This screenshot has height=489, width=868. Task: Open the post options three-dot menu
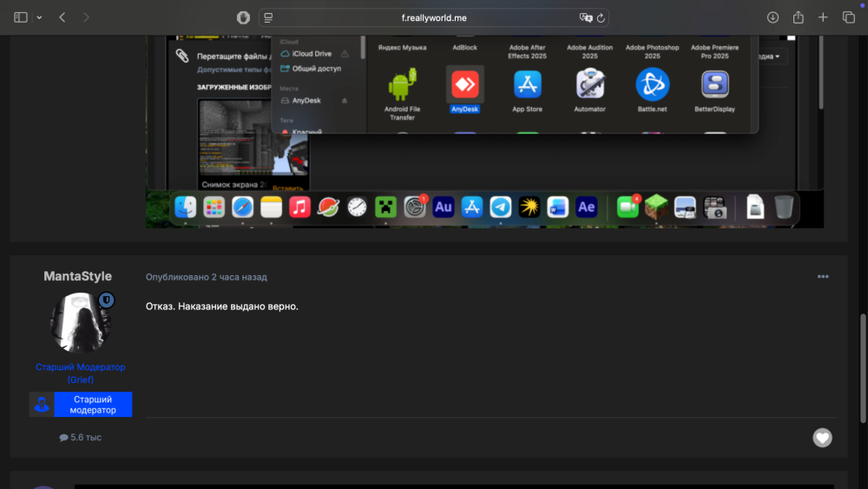tap(823, 276)
